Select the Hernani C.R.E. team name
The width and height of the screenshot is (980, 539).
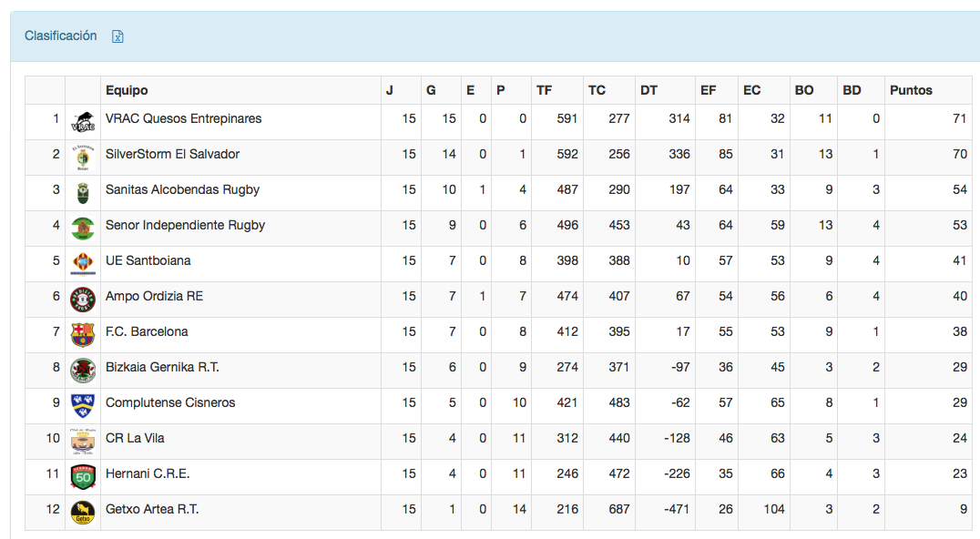click(x=148, y=473)
